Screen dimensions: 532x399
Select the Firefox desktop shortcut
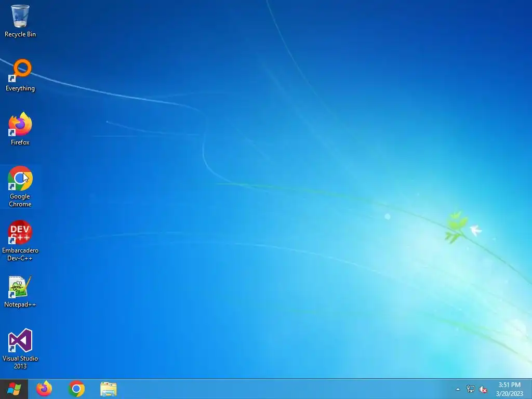(x=20, y=129)
